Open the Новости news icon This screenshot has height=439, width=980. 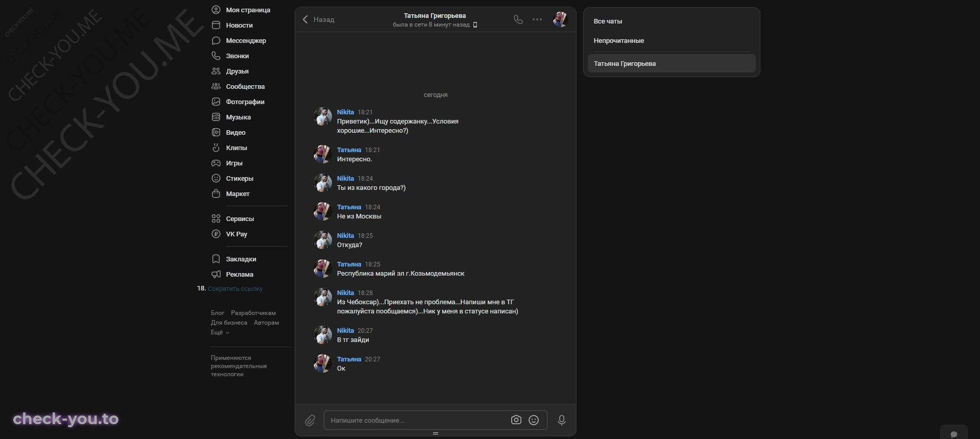[x=216, y=25]
